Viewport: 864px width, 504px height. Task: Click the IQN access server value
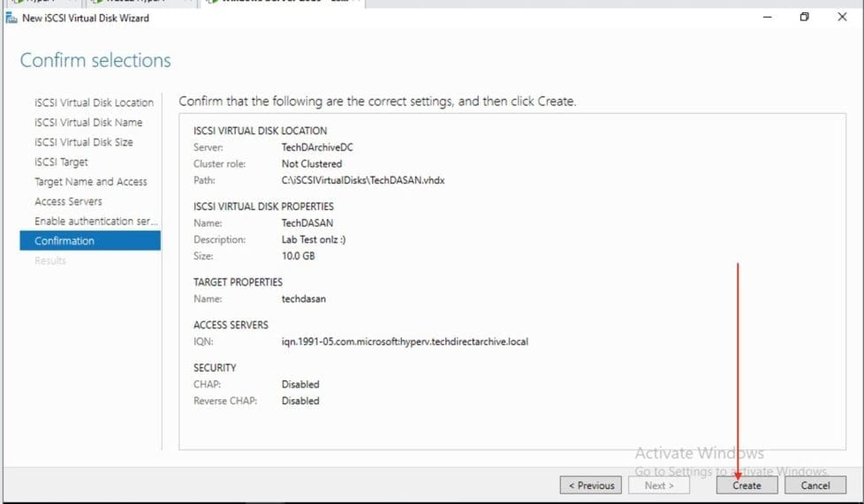point(405,342)
